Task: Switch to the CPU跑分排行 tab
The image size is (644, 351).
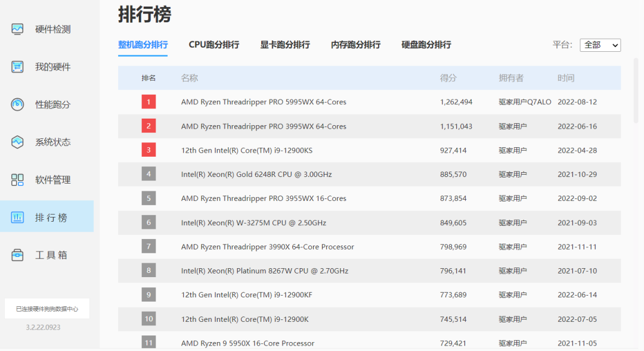Action: [214, 45]
